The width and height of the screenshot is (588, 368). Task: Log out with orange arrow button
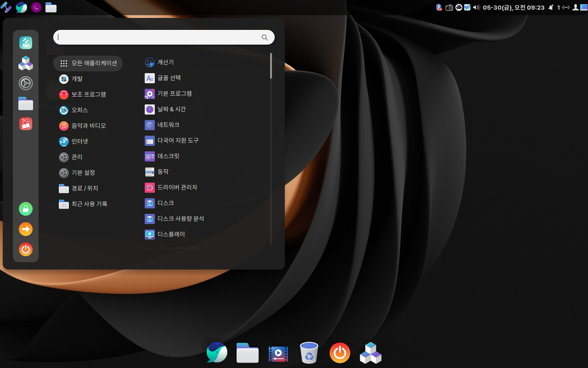click(x=26, y=229)
